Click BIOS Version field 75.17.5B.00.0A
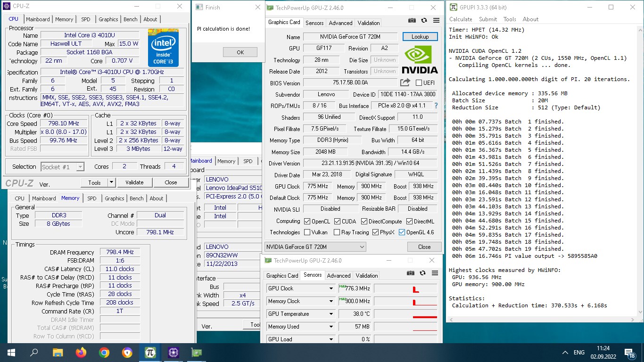 [x=350, y=82]
